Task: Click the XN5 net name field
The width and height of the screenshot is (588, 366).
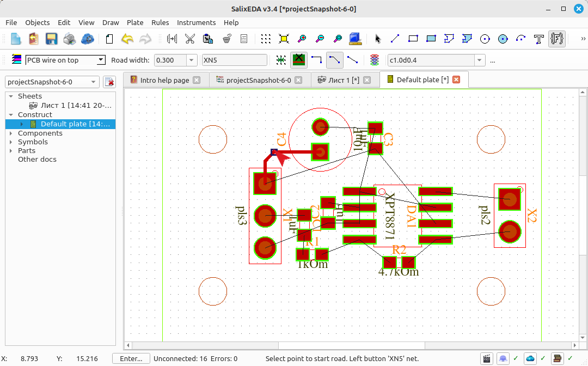Action: 234,60
